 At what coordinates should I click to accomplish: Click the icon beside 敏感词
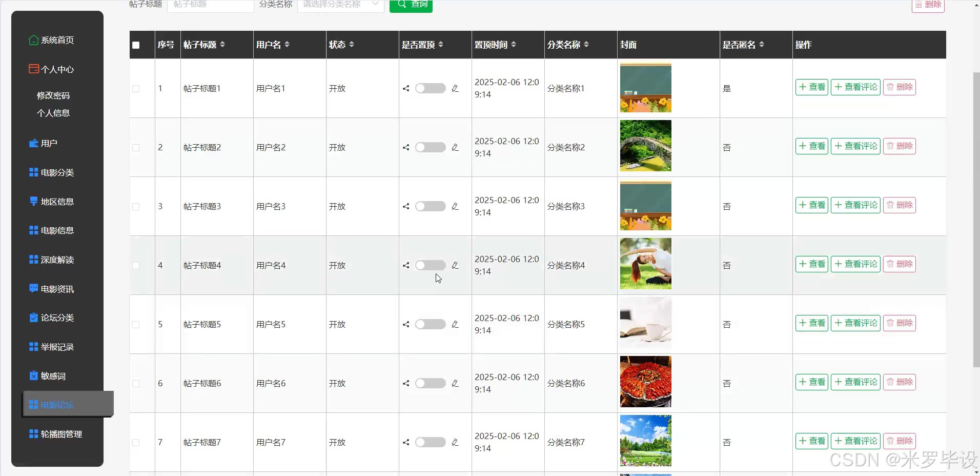[34, 375]
